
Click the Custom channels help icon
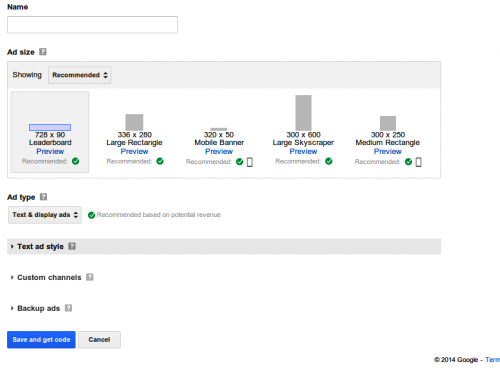point(90,277)
